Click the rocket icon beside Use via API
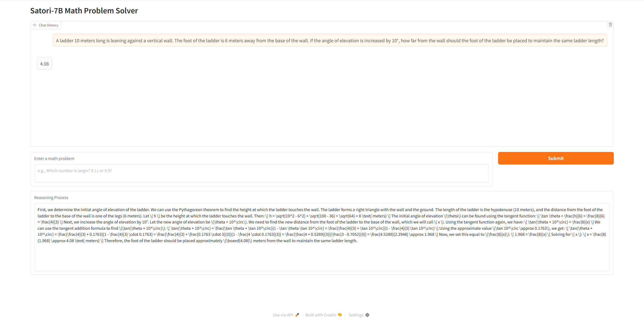644x323 pixels. coord(297,315)
